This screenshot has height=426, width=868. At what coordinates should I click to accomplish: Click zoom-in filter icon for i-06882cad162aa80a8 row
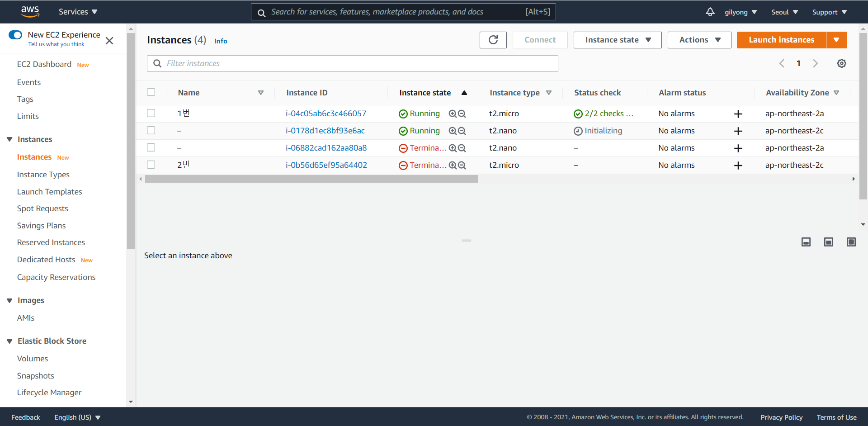click(453, 148)
